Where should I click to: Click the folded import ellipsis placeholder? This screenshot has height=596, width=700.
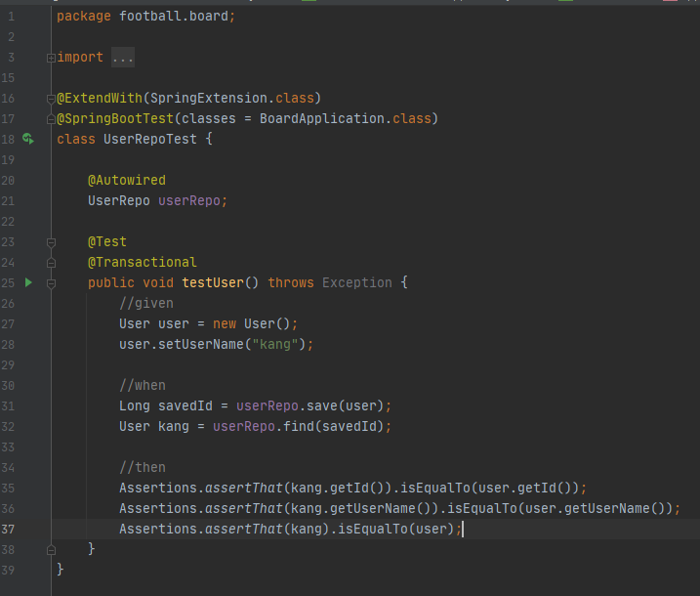123,58
